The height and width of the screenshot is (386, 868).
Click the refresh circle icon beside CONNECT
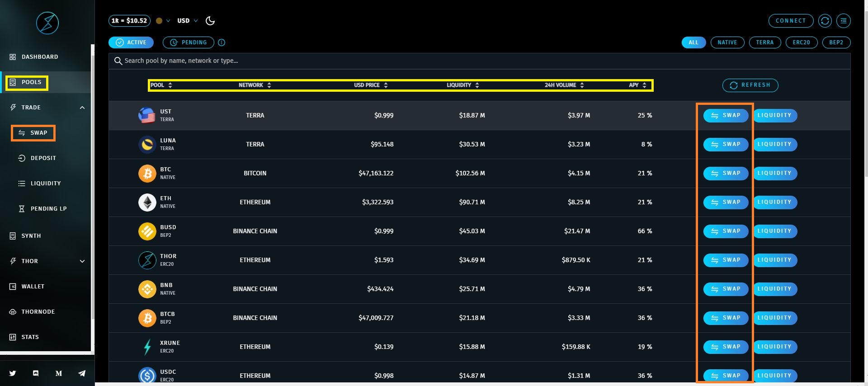click(825, 21)
